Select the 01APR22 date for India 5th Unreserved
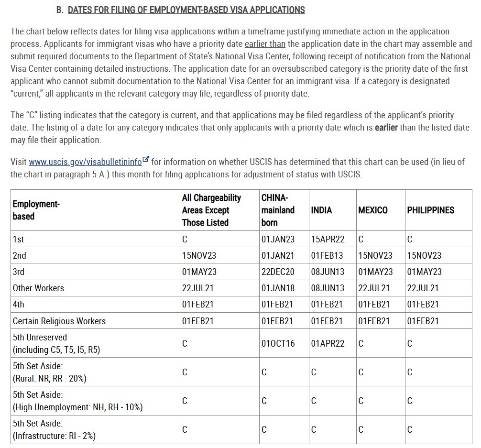 coord(327,343)
